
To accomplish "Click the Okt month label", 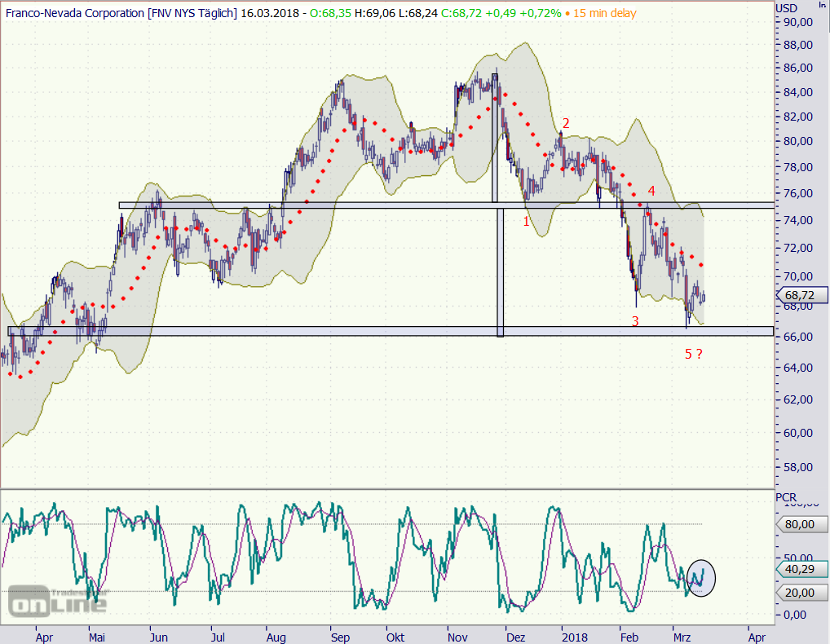I will 395,637.
